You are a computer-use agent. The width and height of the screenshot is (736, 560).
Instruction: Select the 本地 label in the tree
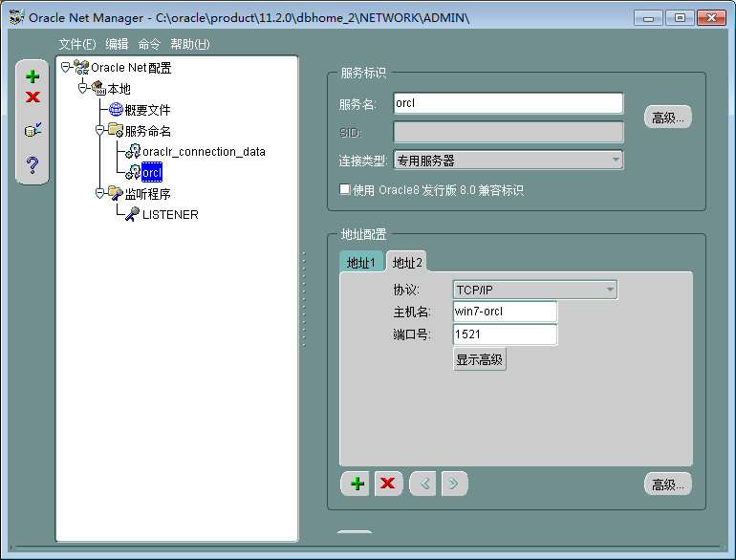[119, 88]
